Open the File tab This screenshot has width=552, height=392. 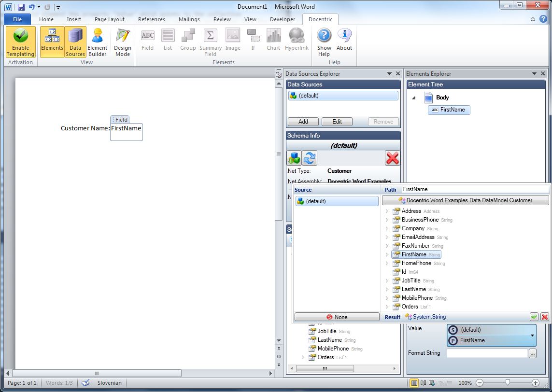coord(17,19)
